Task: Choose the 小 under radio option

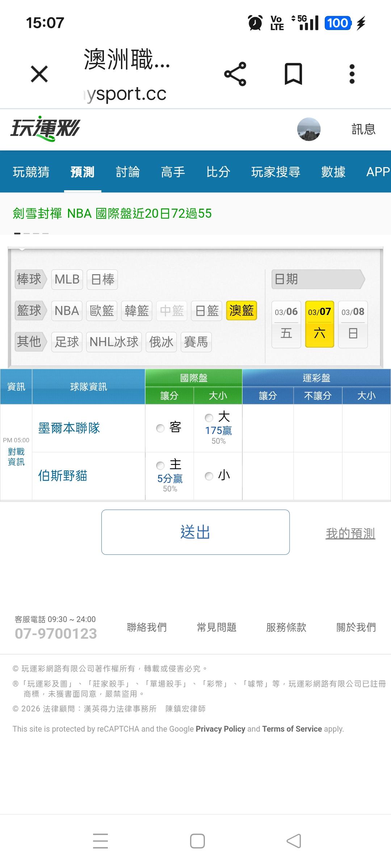Action: [209, 476]
